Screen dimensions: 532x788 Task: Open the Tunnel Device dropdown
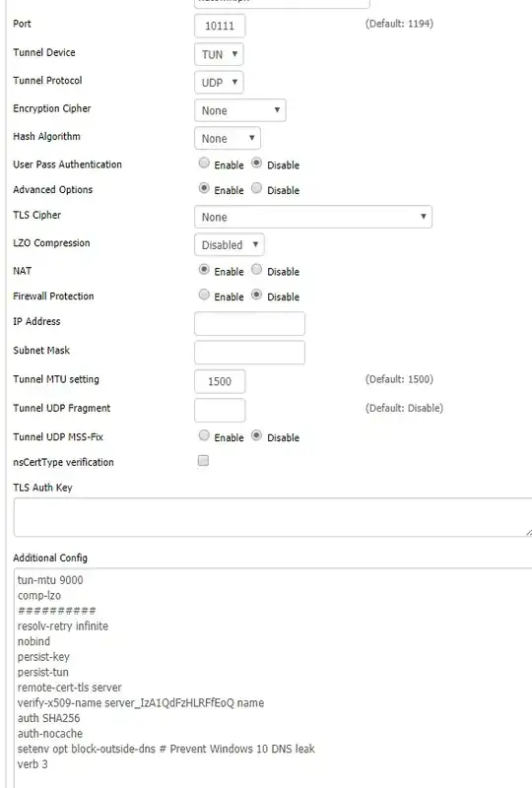(219, 54)
